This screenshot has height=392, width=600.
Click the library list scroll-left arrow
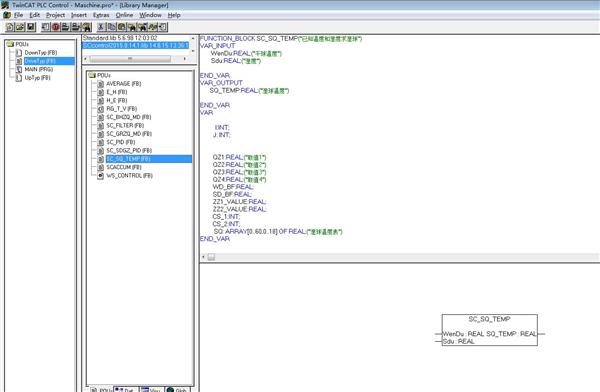click(x=85, y=59)
